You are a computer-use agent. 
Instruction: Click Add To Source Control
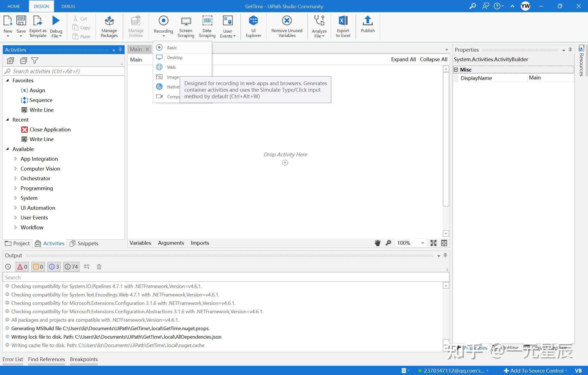(534, 371)
